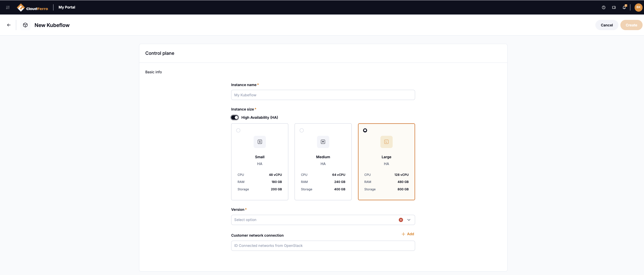Open the apps grid menu icon
This screenshot has height=275, width=644.
8,7
